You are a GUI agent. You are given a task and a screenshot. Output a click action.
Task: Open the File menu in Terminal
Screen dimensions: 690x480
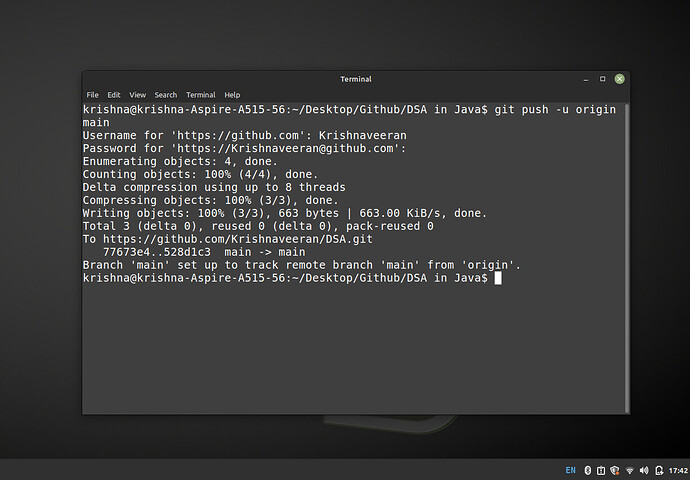click(92, 95)
